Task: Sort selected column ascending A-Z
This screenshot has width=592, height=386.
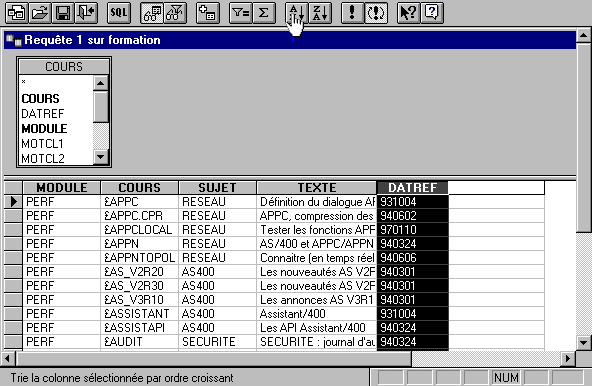Action: pos(297,13)
